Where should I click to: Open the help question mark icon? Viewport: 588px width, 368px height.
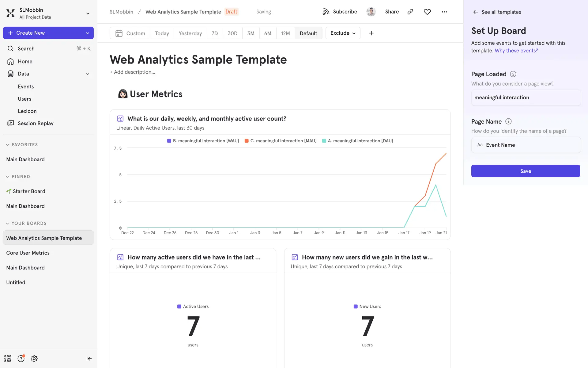click(21, 358)
